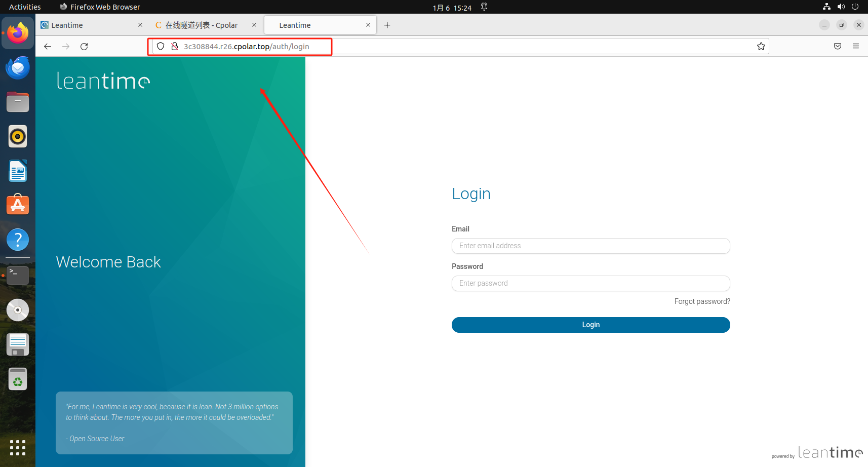Bookmark this page with star icon

[761, 47]
